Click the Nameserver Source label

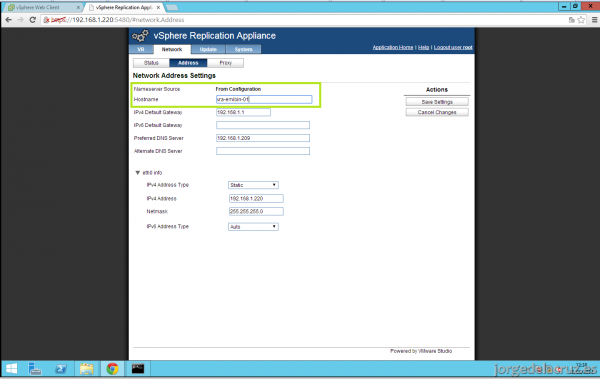coord(157,89)
